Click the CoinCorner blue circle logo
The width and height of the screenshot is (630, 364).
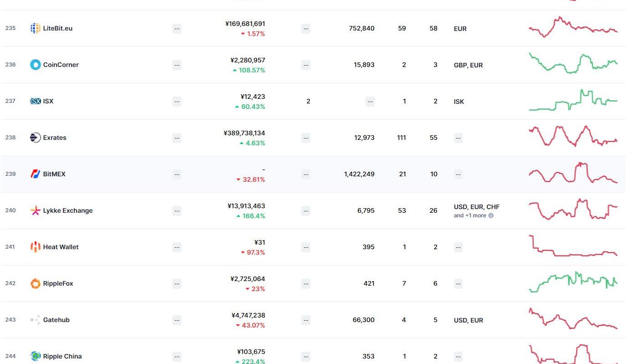point(35,65)
